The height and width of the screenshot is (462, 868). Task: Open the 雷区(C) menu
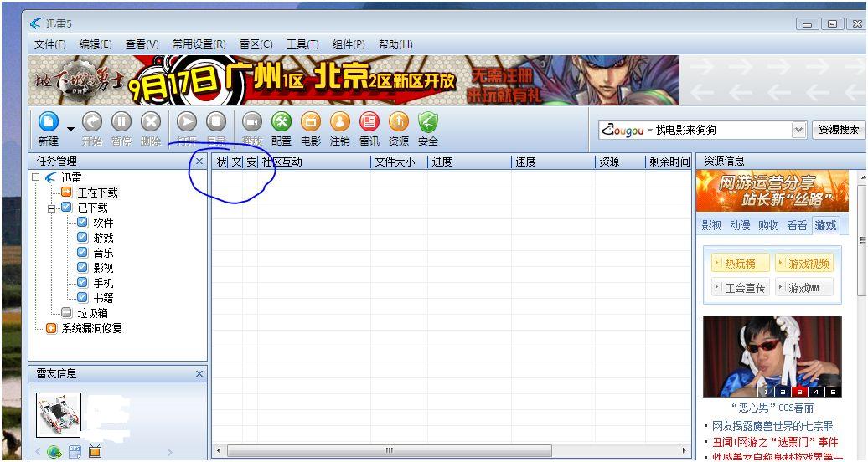pyautogui.click(x=256, y=44)
